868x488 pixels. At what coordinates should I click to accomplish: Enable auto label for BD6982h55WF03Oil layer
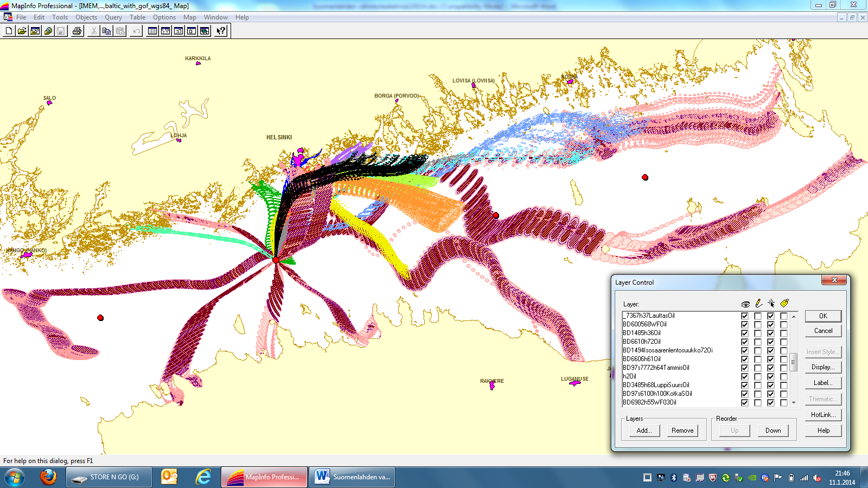pyautogui.click(x=784, y=402)
